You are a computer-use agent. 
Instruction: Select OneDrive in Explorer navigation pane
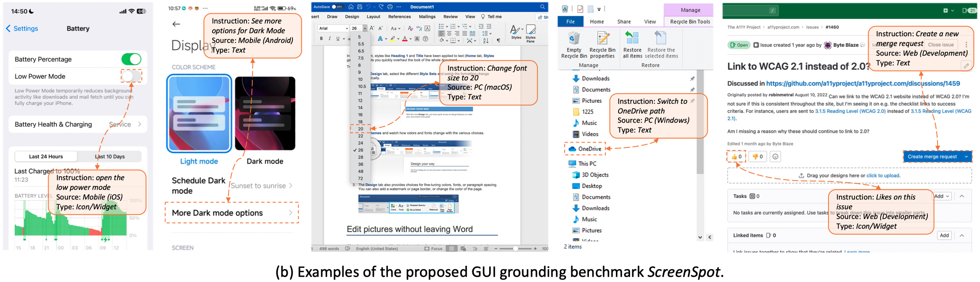coord(585,149)
